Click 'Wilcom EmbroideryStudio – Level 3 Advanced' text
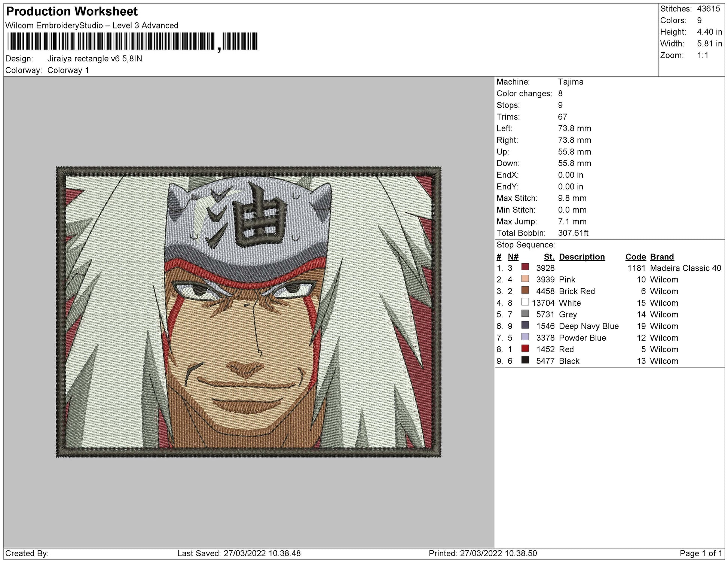Image resolution: width=728 pixels, height=563 pixels. pyautogui.click(x=92, y=25)
